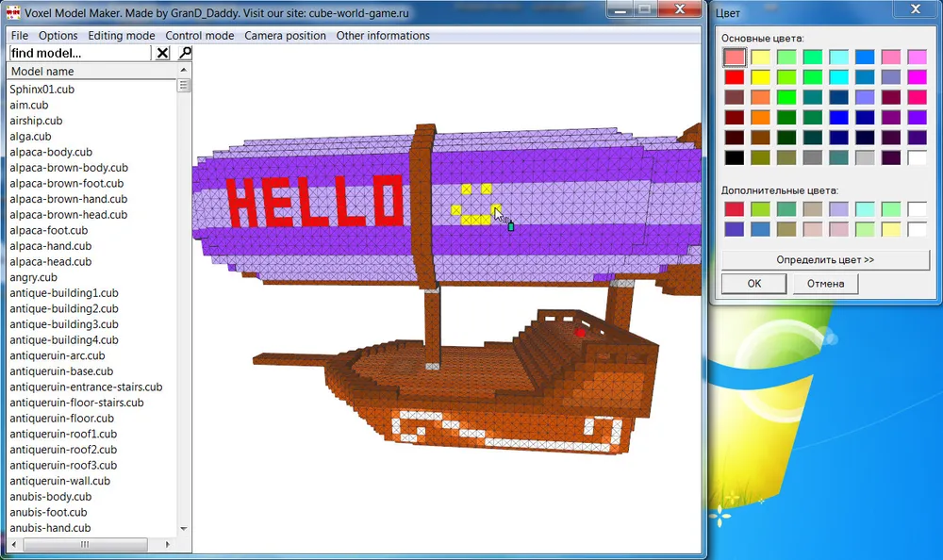943x560 pixels.
Task: Open the File menu
Action: 20,36
